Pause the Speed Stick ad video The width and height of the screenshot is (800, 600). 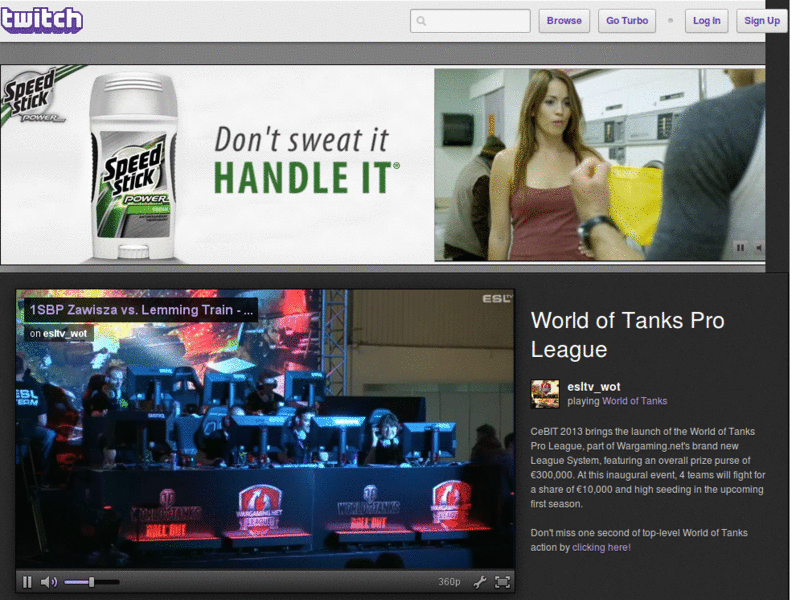click(x=740, y=247)
